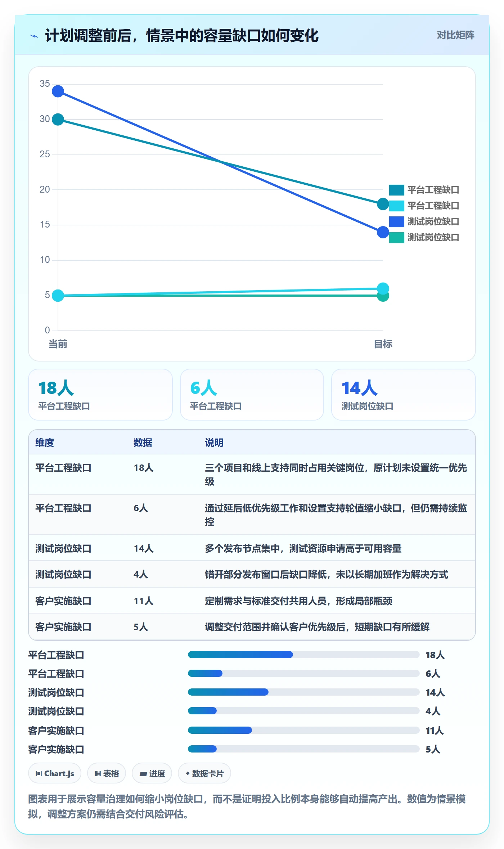Click the y-axis label 35
The height and width of the screenshot is (849, 504).
coord(45,84)
